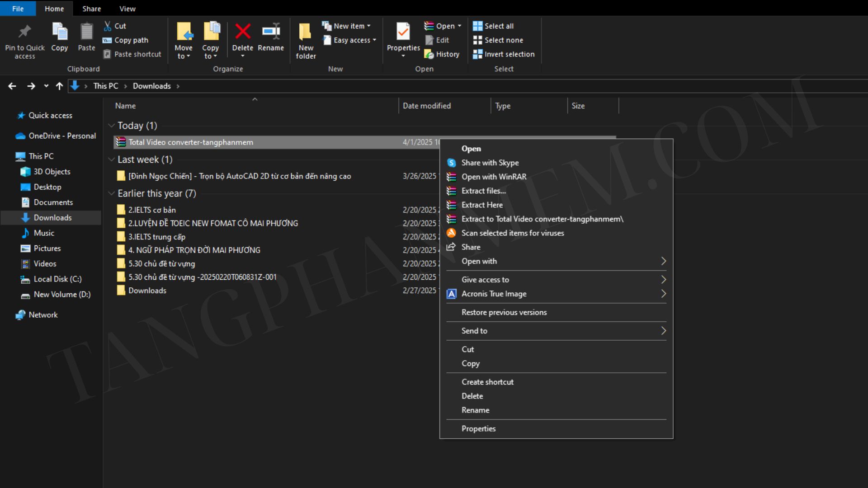Collapse the Today group chevron
Screen dimensions: 868x488
(111, 126)
